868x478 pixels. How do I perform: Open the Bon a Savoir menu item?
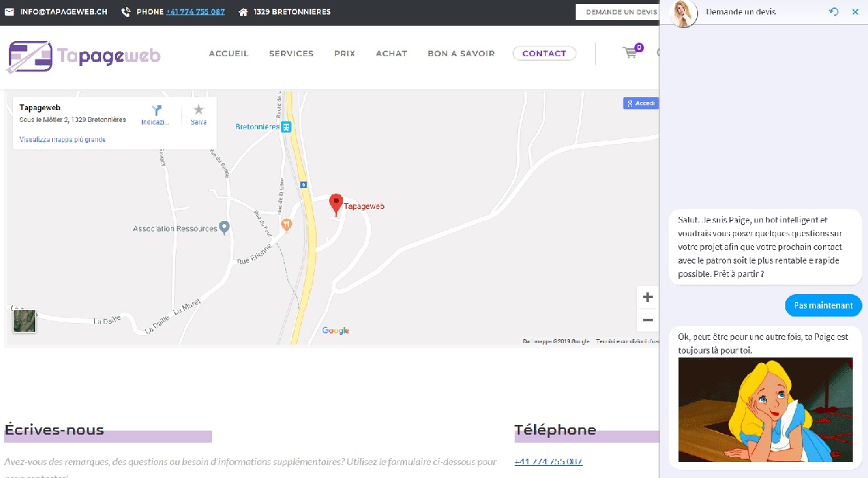[x=461, y=53]
